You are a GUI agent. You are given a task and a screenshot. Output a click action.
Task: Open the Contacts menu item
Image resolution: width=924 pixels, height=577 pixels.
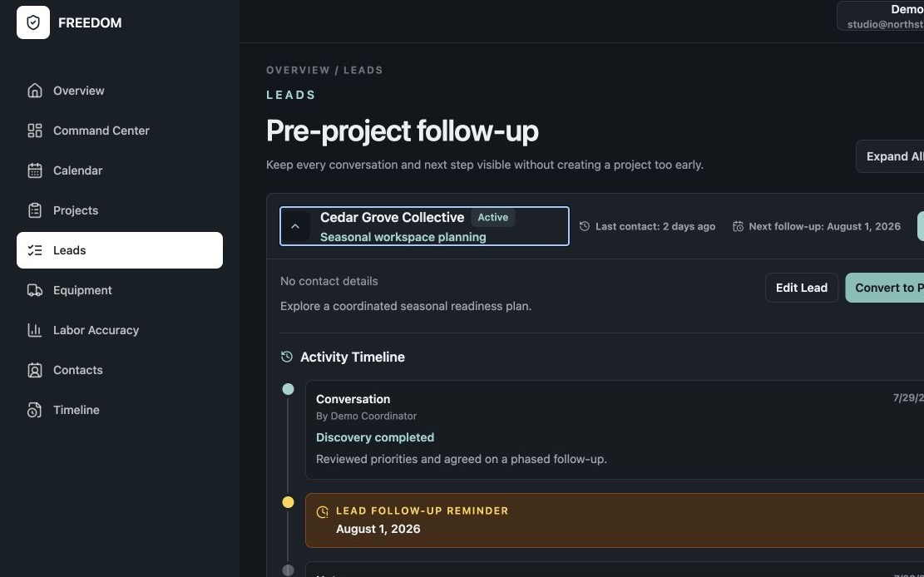click(x=120, y=370)
